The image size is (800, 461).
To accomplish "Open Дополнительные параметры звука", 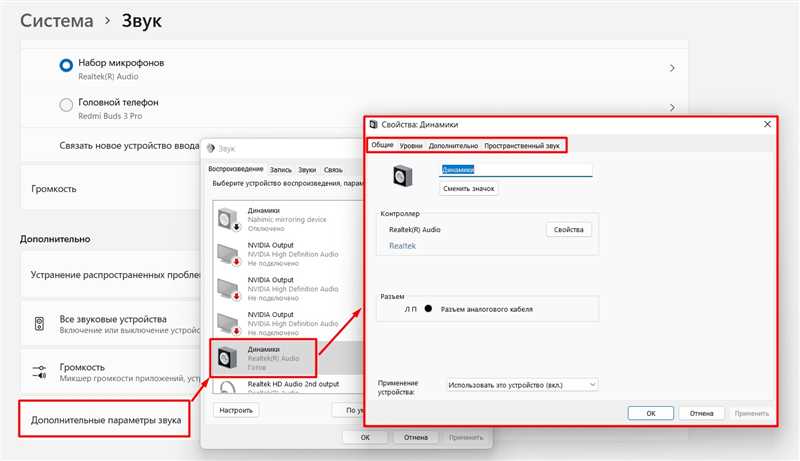I will (x=106, y=420).
